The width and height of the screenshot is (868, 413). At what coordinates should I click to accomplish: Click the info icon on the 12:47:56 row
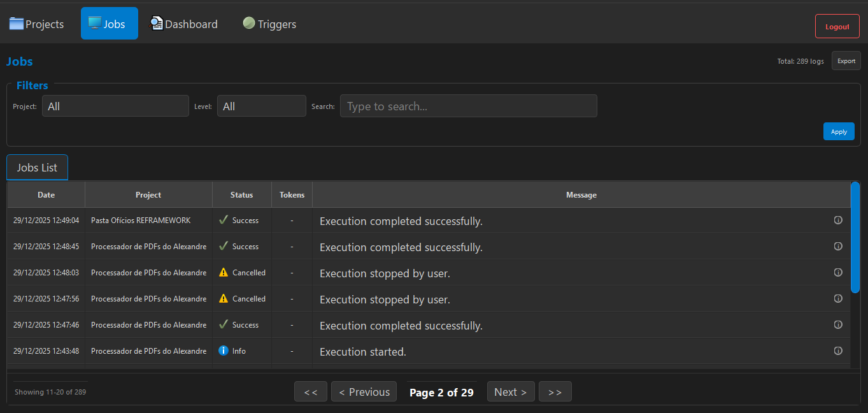click(x=838, y=298)
